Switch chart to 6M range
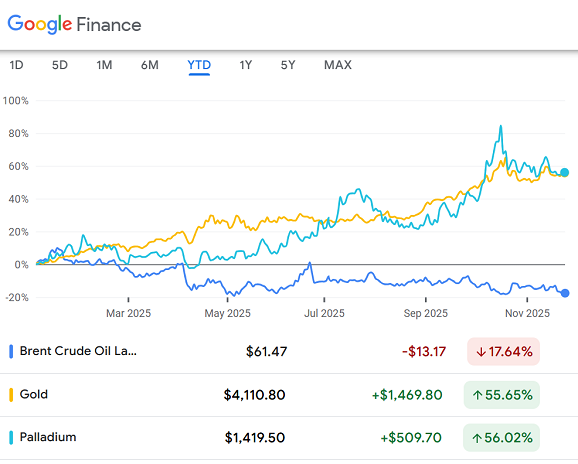The height and width of the screenshot is (464, 578). pos(150,65)
